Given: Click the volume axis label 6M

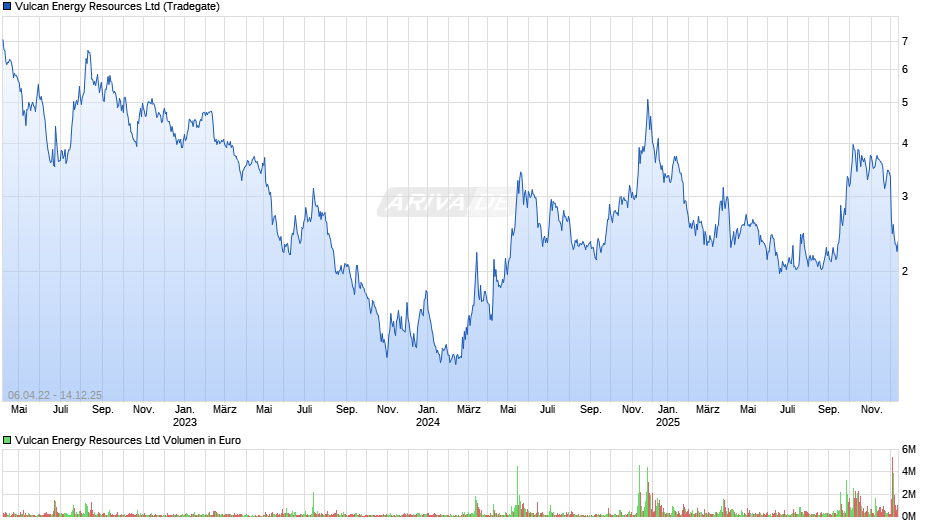Looking at the screenshot, I should coord(909,449).
